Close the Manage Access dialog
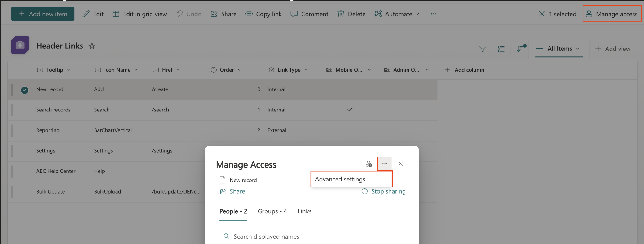The height and width of the screenshot is (244, 644). point(401,164)
